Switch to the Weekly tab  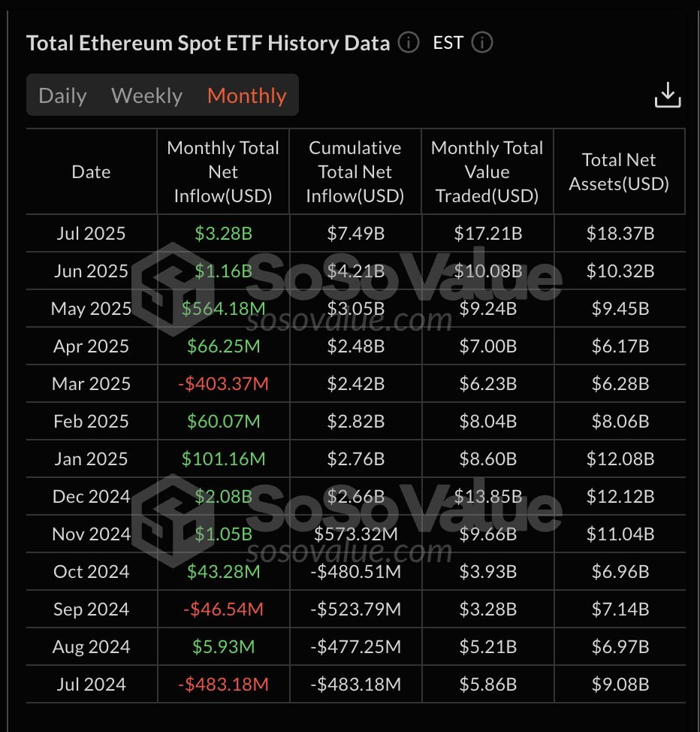coord(146,95)
